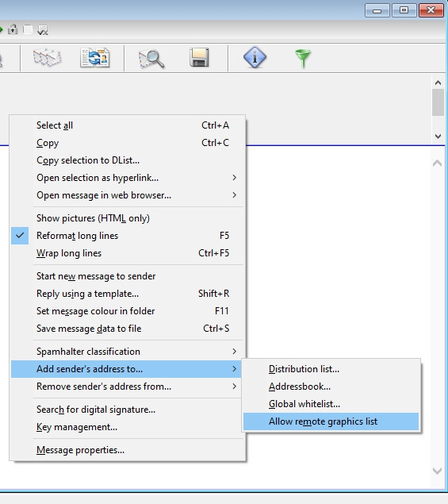Click the checkmark-and-x list icon
Image resolution: width=448 pixels, height=504 pixels.
[43, 30]
